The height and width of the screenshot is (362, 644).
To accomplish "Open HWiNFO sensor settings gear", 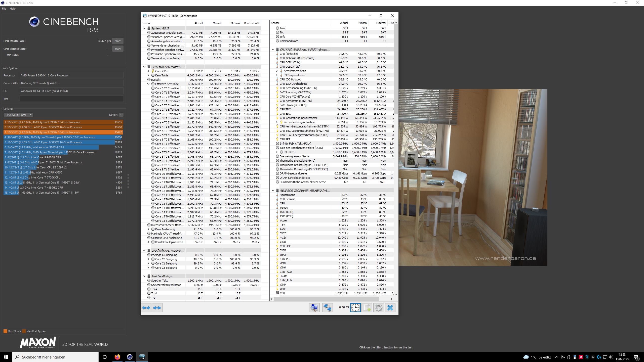I will [x=378, y=307].
